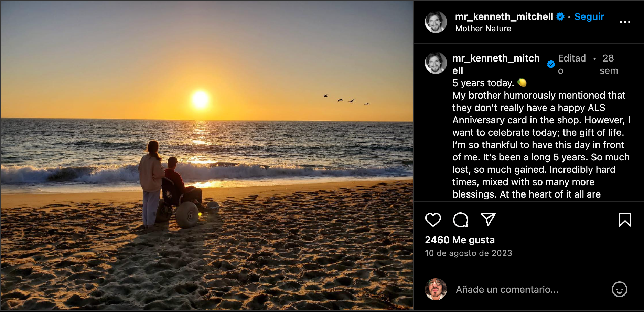Open the emoji picker smiley icon
The width and height of the screenshot is (644, 312).
pyautogui.click(x=619, y=289)
